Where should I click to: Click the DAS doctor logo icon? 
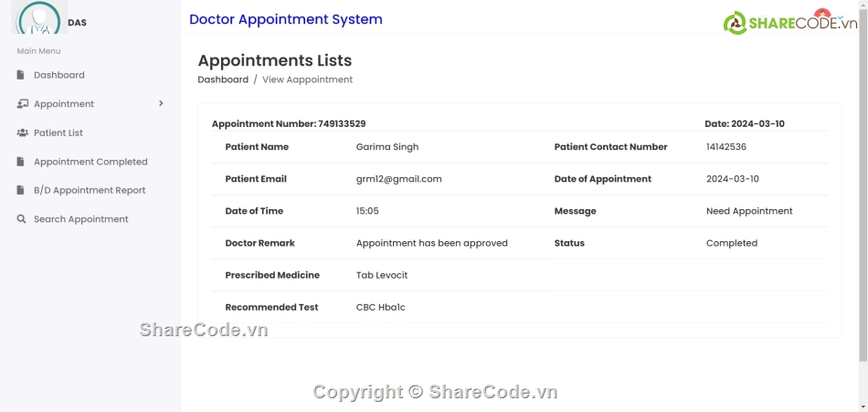pos(39,17)
